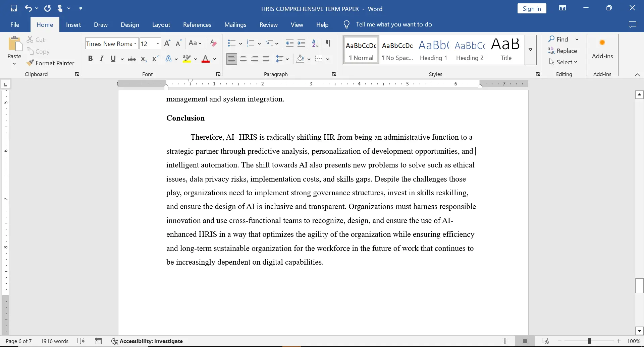Expand the Styles gallery
Image resolution: width=644 pixels, height=347 pixels.
pos(531,50)
